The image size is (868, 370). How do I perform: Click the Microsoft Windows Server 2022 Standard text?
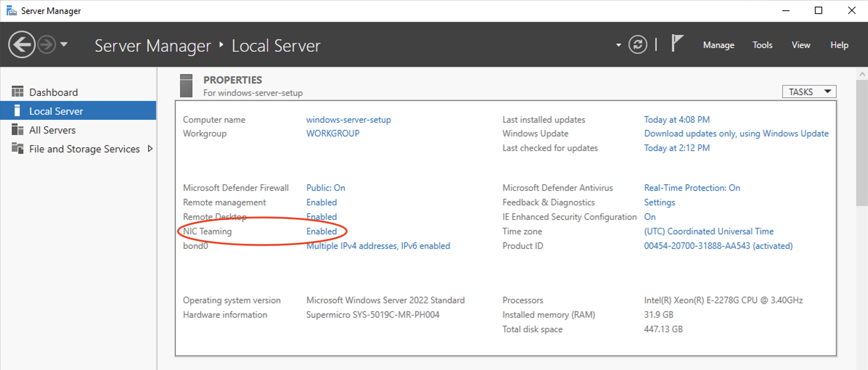tap(385, 300)
